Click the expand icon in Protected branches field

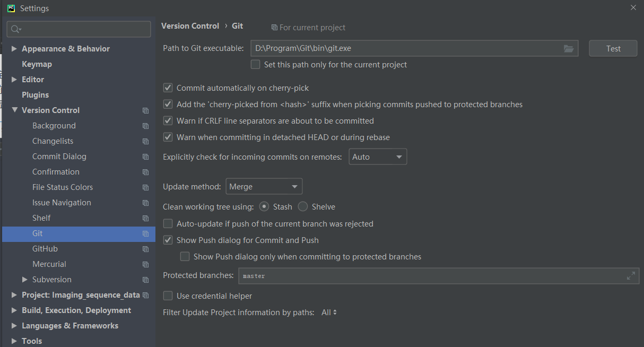pyautogui.click(x=631, y=276)
